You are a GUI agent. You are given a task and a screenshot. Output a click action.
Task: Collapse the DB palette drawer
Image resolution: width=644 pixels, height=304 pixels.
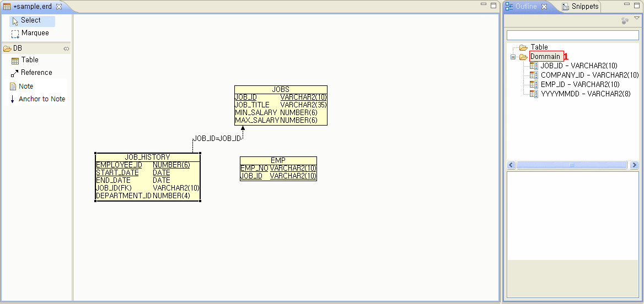click(x=18, y=48)
